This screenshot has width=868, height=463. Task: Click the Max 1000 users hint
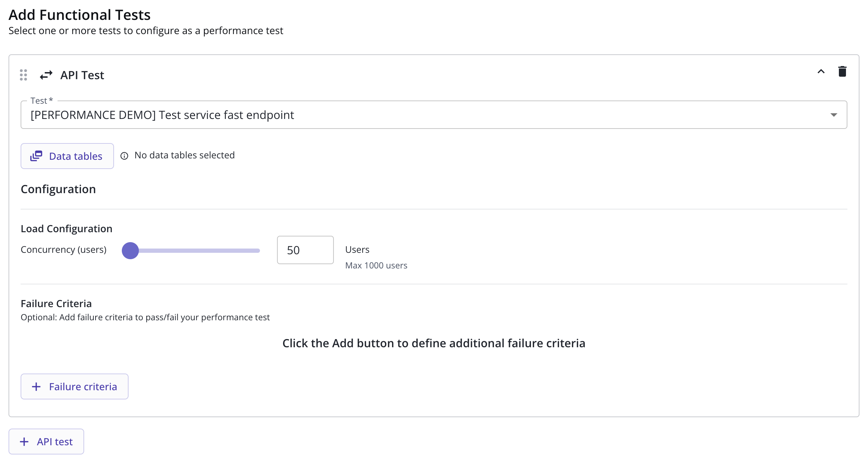coord(376,266)
